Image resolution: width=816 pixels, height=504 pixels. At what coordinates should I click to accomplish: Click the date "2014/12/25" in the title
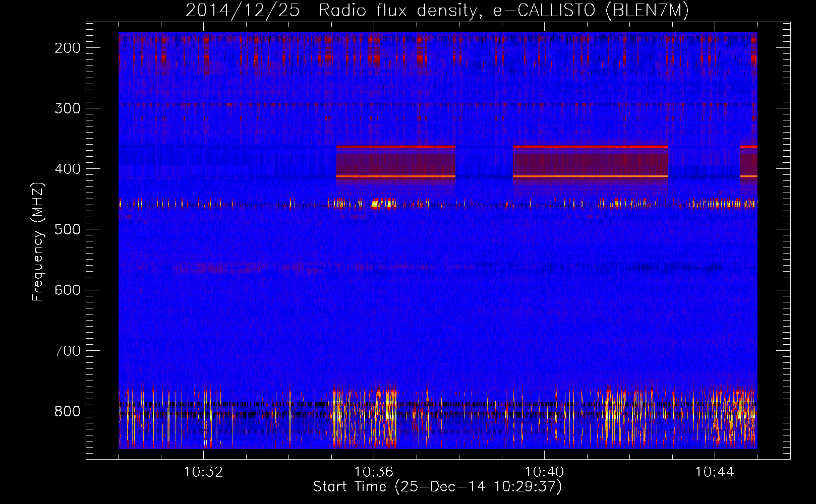243,11
